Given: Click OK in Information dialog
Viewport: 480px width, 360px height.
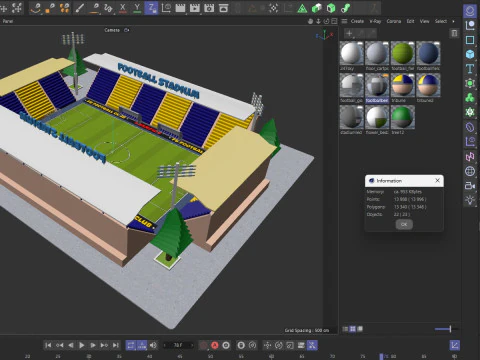Looking at the screenshot, I should pyautogui.click(x=404, y=224).
